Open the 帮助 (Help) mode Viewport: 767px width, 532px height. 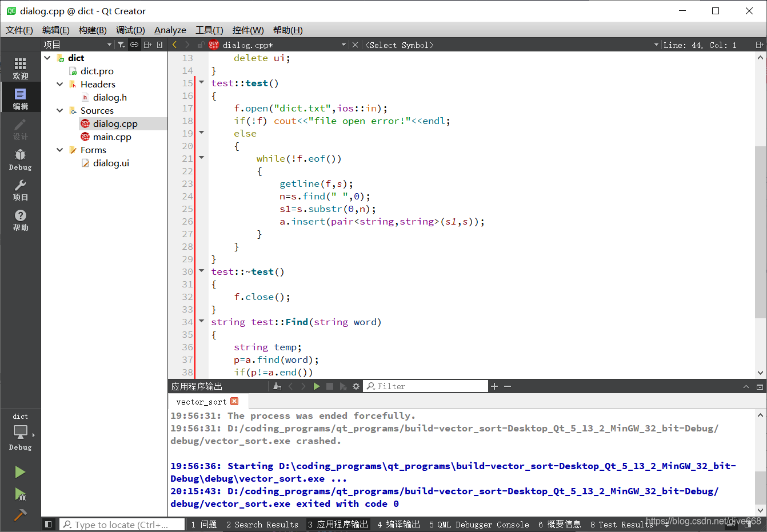pyautogui.click(x=21, y=219)
